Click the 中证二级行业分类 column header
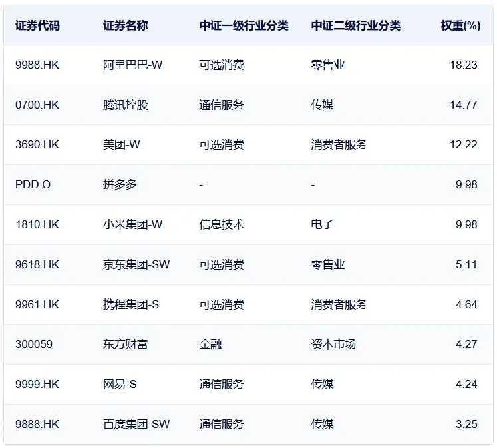The image size is (497, 448). point(356,26)
